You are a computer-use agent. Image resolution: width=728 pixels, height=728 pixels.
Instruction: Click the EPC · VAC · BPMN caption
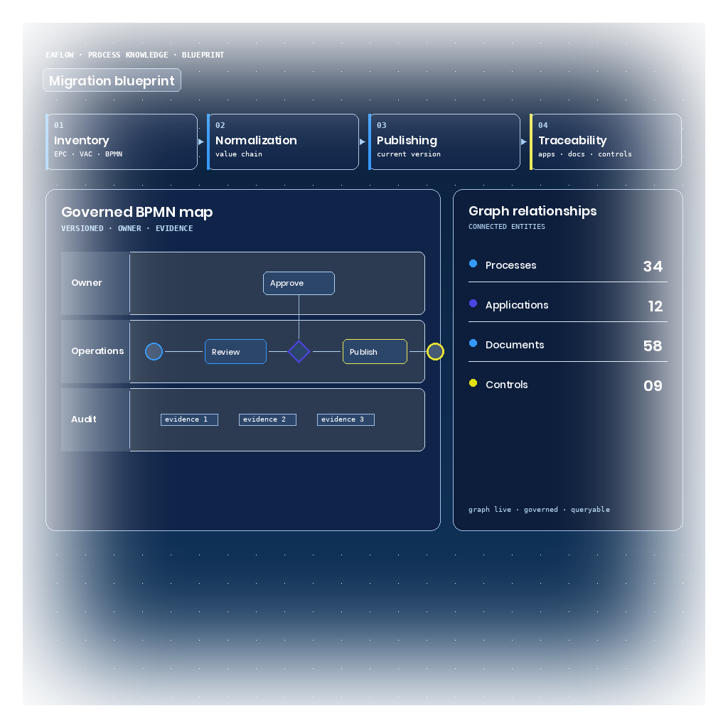point(88,154)
